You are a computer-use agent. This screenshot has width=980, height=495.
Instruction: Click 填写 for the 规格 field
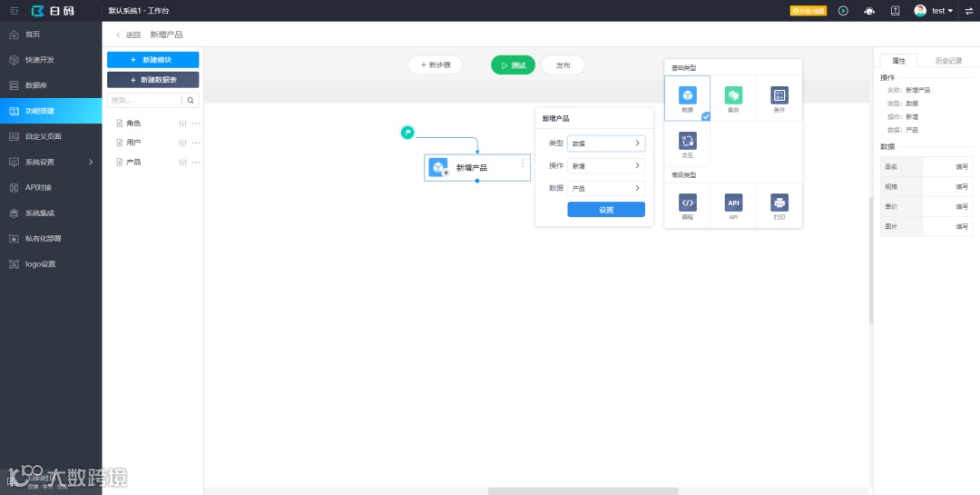pyautogui.click(x=962, y=186)
